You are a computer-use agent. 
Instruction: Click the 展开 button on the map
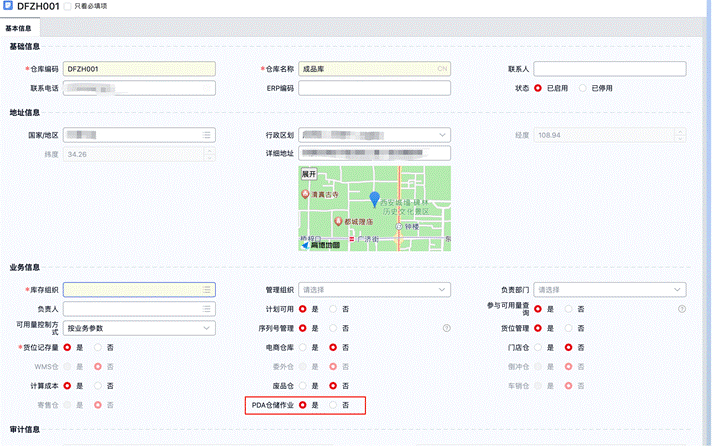click(x=309, y=173)
